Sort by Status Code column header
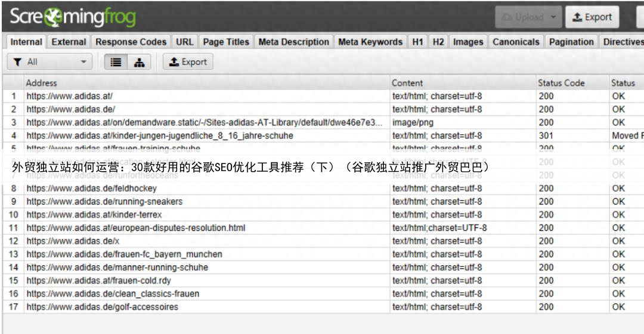644x334 pixels. [x=561, y=83]
